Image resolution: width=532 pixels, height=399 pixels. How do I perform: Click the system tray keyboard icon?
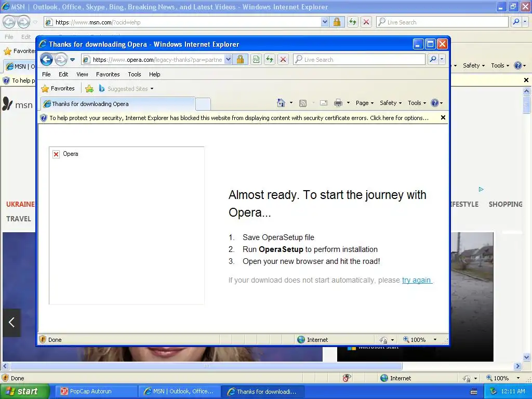click(x=474, y=392)
